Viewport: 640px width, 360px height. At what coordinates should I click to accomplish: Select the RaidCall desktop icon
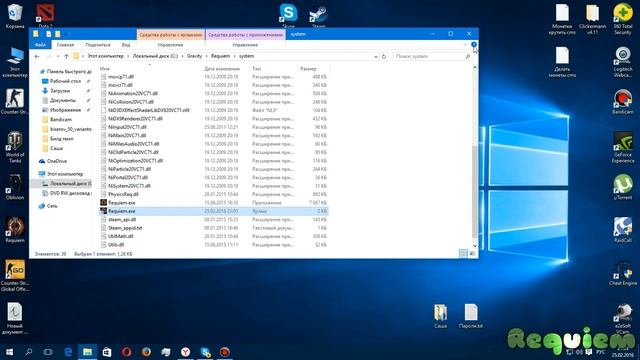(x=623, y=230)
